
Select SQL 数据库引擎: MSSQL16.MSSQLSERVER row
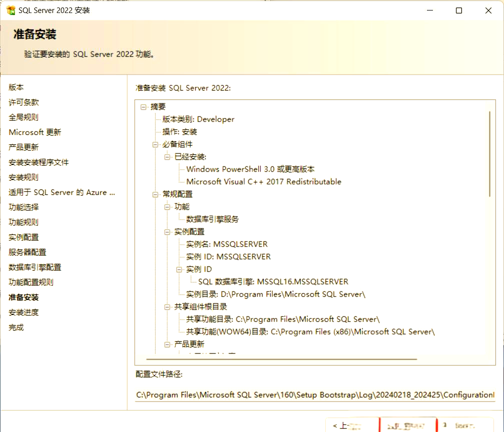273,282
